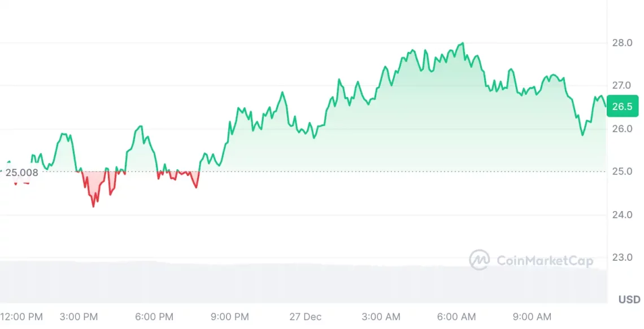Click the lowest point of the red dip

click(94, 206)
